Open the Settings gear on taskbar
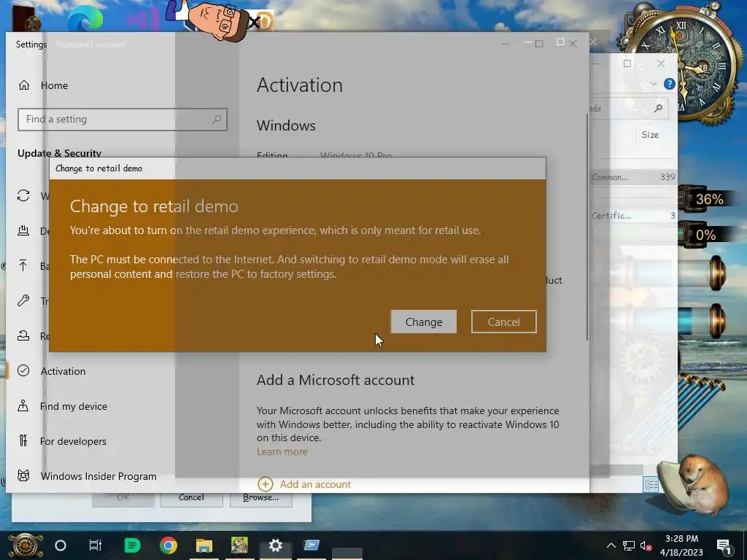Viewport: 747px width, 560px height. click(275, 545)
